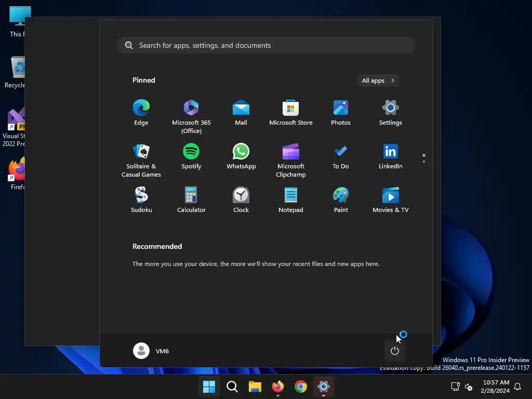
Task: Open Spotify
Action: click(x=191, y=157)
